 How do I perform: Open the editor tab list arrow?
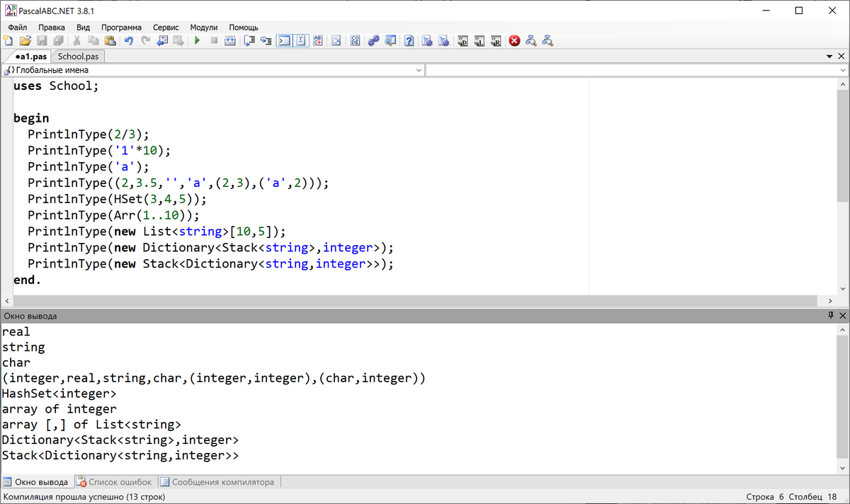coord(830,57)
